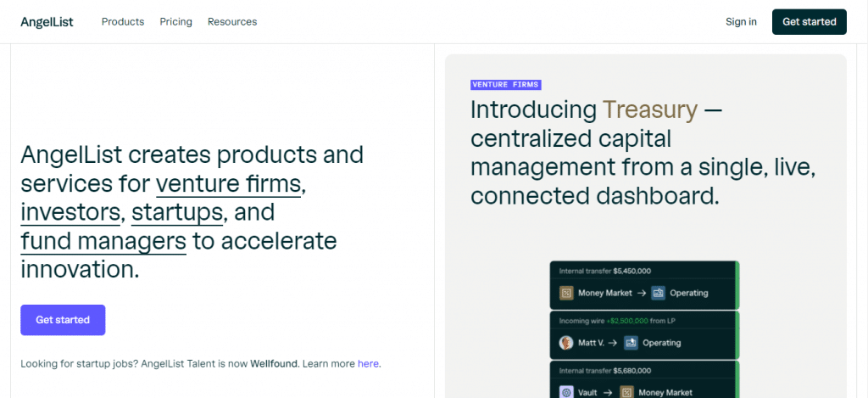
Task: Follow the "venture firms" link
Action: tap(229, 183)
